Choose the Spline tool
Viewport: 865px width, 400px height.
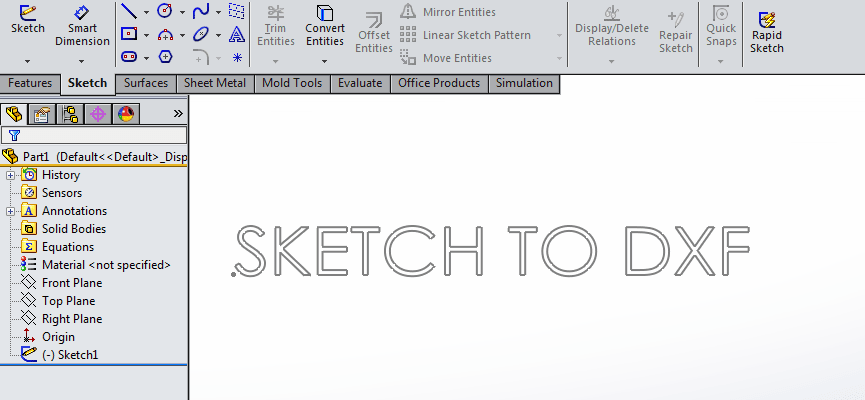tap(201, 12)
